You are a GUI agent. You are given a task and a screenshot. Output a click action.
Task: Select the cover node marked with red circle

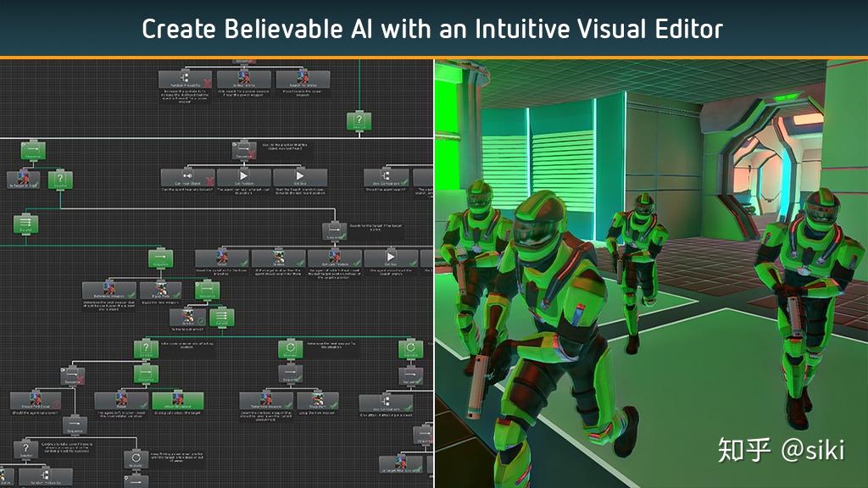[34, 401]
